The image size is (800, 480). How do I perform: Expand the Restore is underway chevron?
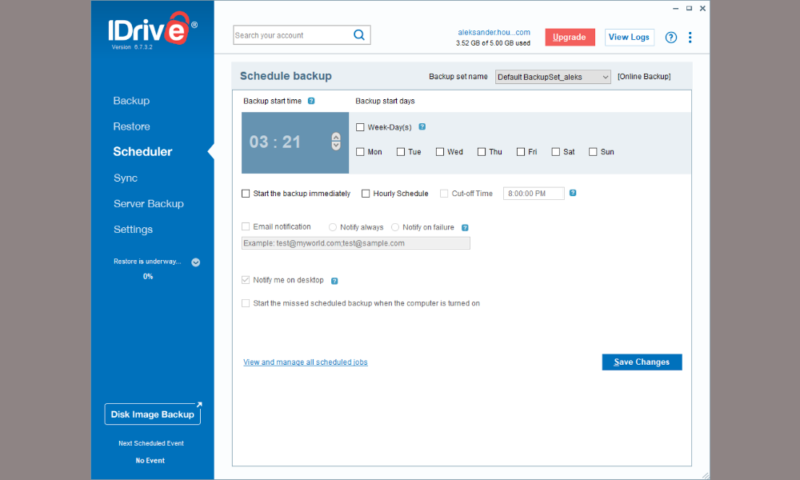pyautogui.click(x=196, y=262)
